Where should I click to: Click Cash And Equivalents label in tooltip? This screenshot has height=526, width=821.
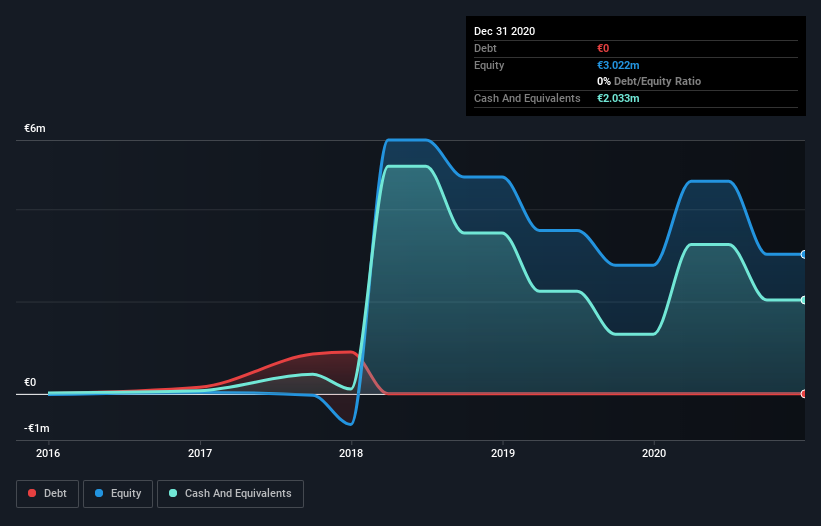(x=527, y=98)
